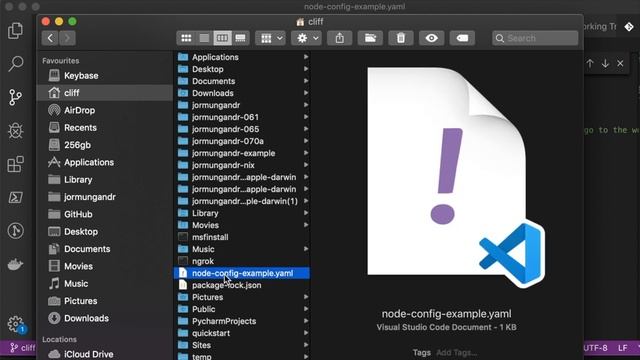Select quickstart folder in file column
This screenshot has height=360, width=640.
click(242, 333)
